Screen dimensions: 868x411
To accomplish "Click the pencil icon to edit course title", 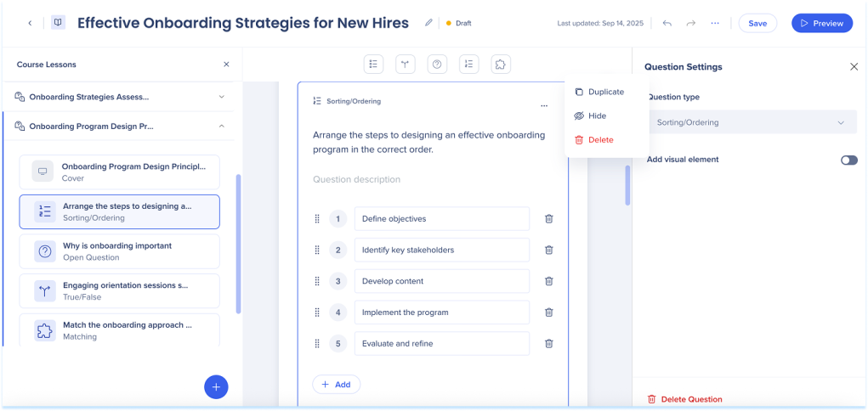I will [428, 23].
